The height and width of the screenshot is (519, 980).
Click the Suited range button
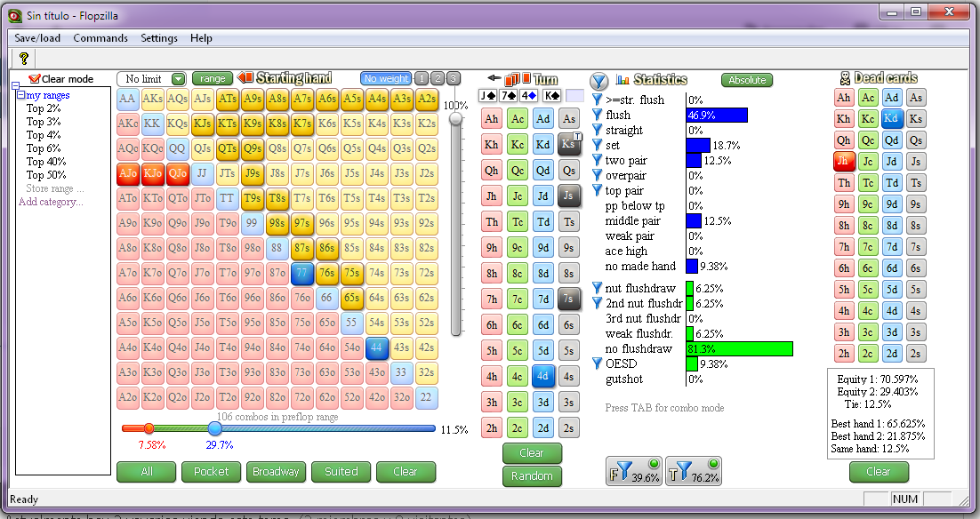click(341, 472)
